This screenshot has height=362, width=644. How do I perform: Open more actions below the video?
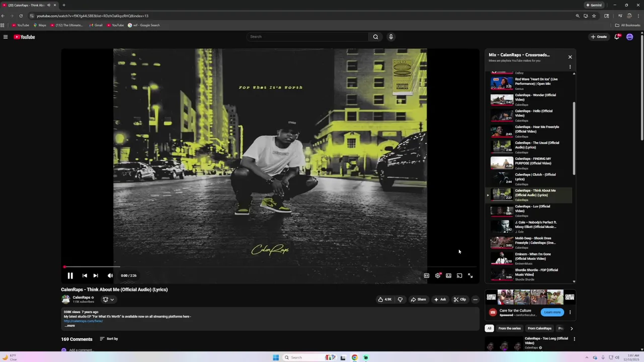(475, 299)
